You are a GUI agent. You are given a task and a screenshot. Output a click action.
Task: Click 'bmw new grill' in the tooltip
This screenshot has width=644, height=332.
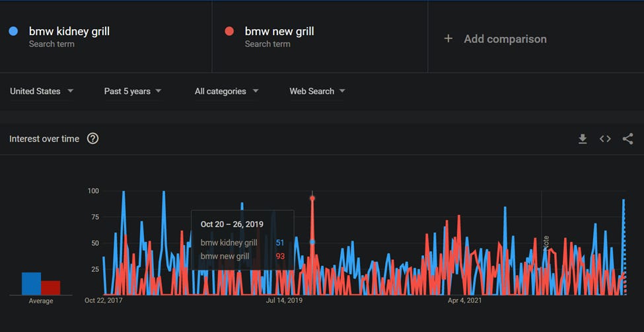225,257
